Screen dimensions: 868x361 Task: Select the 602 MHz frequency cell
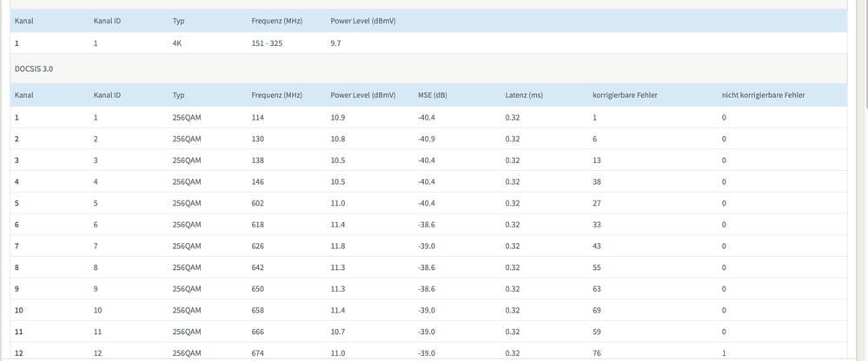(x=257, y=203)
